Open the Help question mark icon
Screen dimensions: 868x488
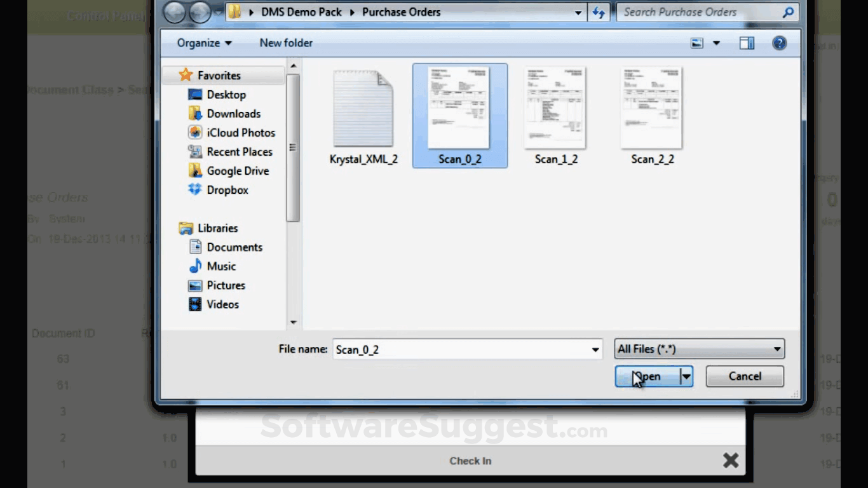point(779,43)
